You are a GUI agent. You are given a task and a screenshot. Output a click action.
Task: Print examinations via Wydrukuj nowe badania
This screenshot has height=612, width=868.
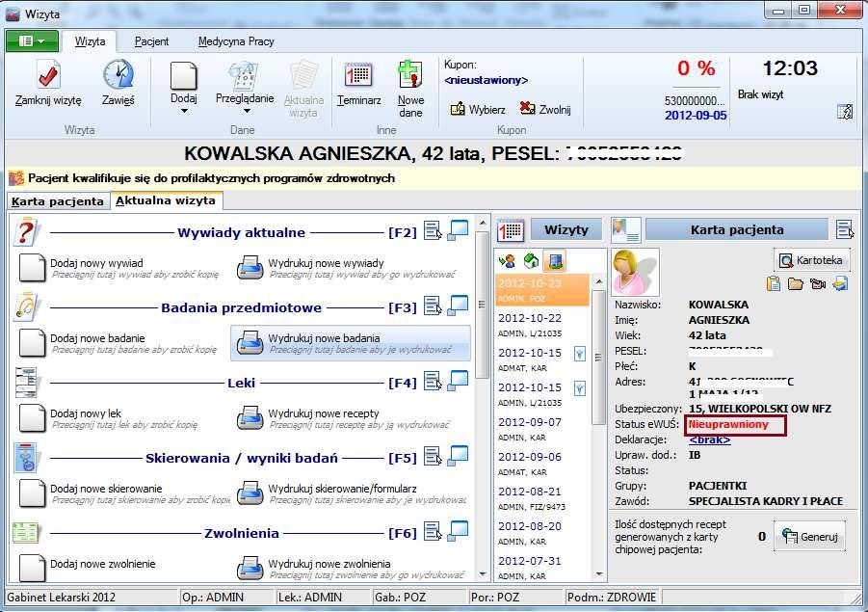[x=351, y=343]
